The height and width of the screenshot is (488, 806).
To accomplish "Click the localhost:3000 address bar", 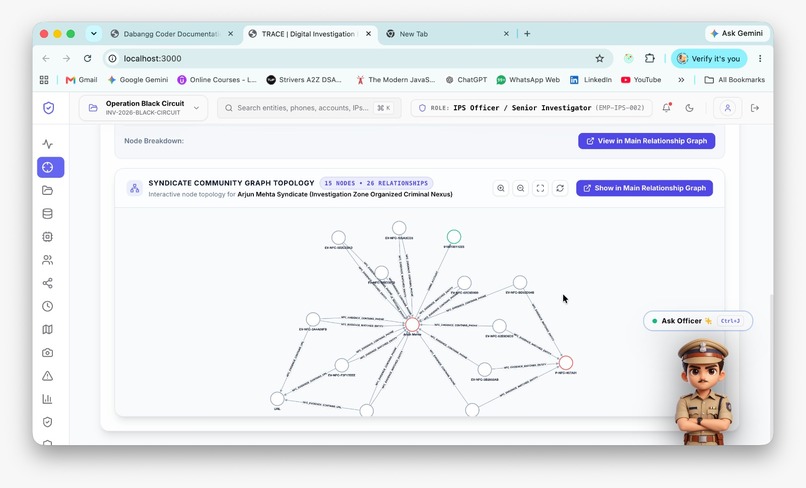I will coord(358,59).
